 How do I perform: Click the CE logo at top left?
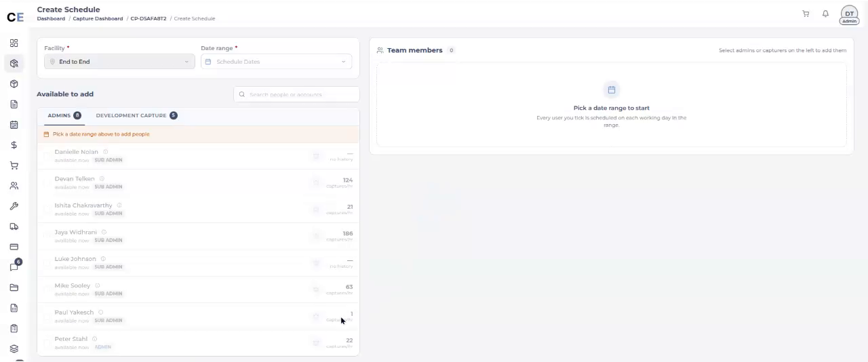click(x=15, y=18)
